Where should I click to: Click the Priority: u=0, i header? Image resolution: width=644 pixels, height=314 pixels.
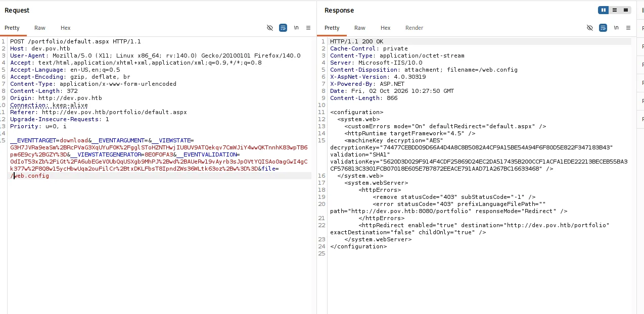click(38, 126)
